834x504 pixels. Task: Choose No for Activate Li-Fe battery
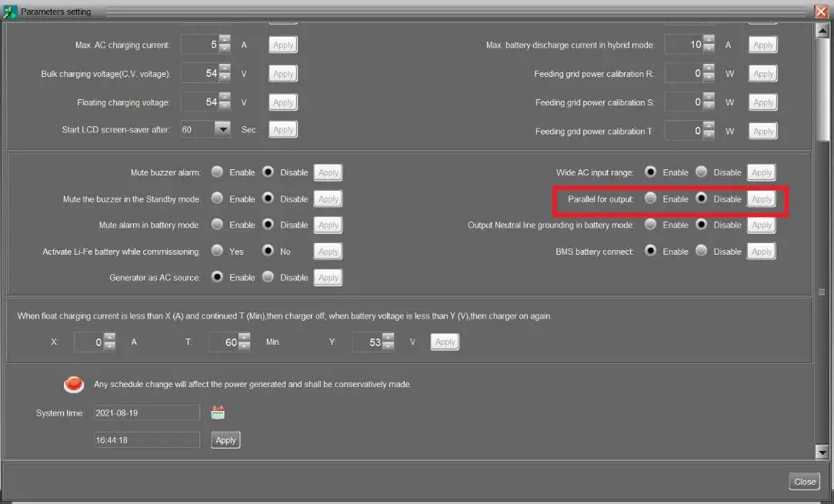point(268,251)
